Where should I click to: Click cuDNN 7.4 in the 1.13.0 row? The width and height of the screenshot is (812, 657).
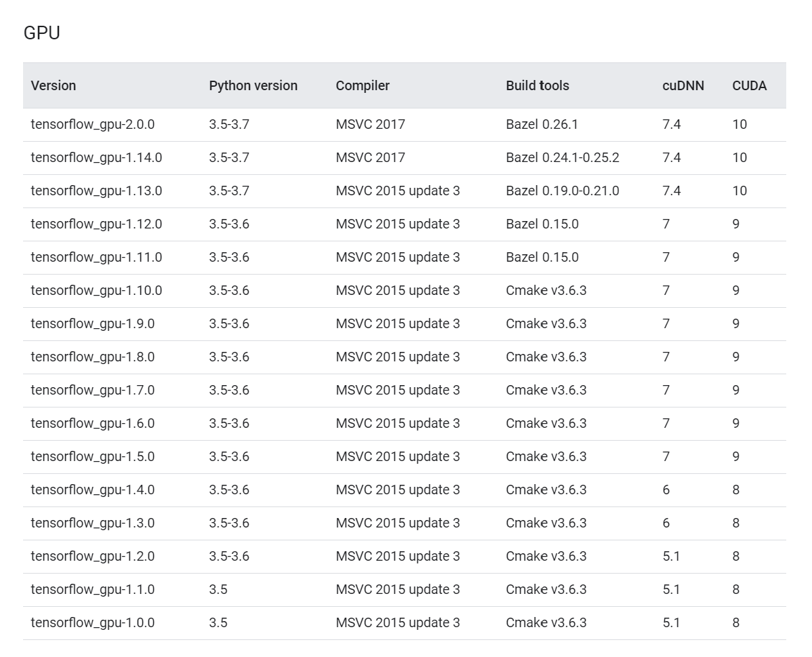pyautogui.click(x=672, y=191)
